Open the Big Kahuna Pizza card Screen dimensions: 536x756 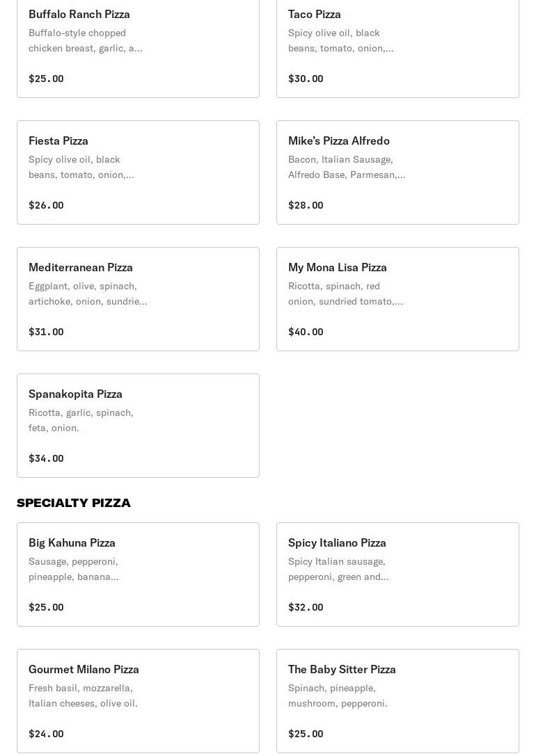138,574
